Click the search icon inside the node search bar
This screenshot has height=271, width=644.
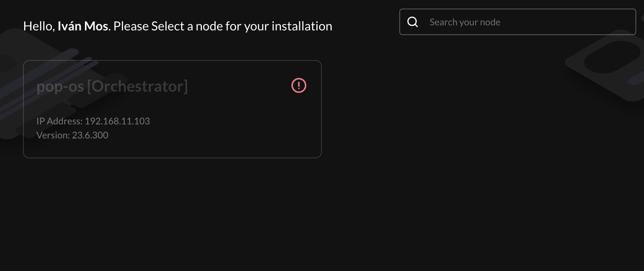click(x=412, y=22)
